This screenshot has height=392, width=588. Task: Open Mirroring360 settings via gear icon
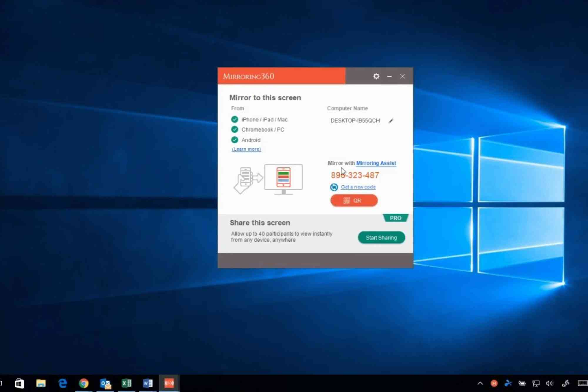coord(376,76)
